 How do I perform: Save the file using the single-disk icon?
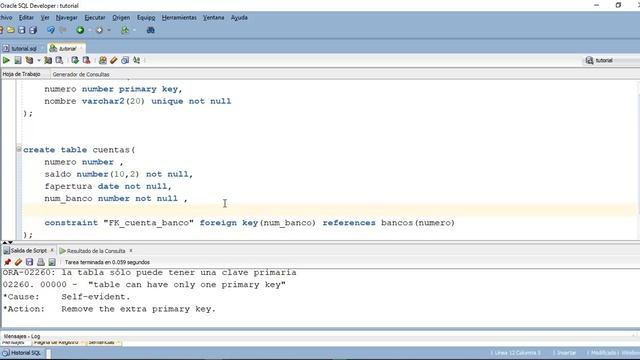point(22,30)
